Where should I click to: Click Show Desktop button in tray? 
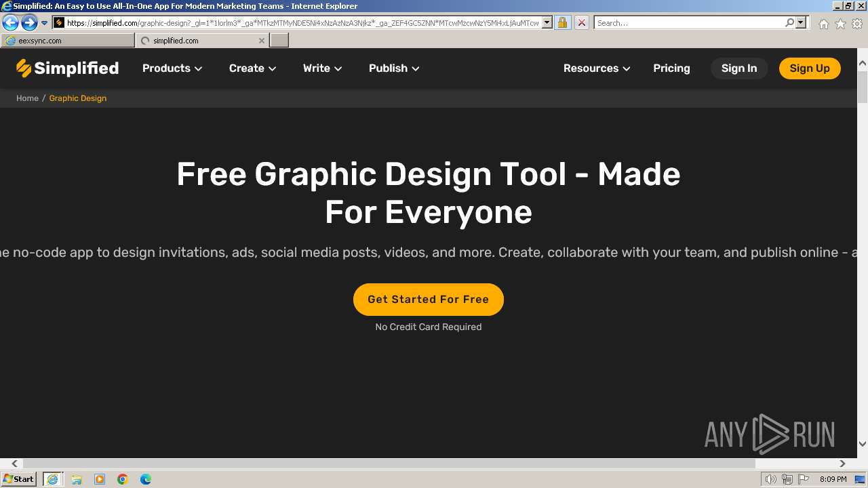tap(861, 479)
